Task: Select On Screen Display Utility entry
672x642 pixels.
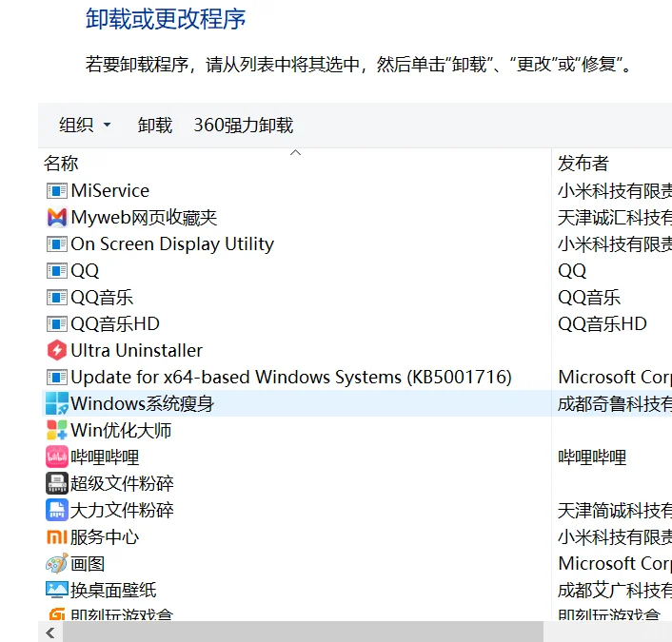Action: (172, 244)
